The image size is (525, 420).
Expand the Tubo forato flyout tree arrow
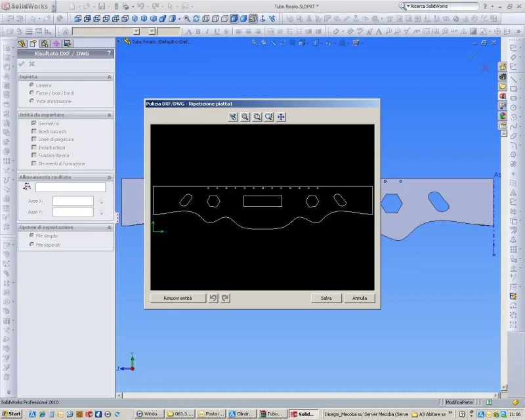(x=118, y=41)
